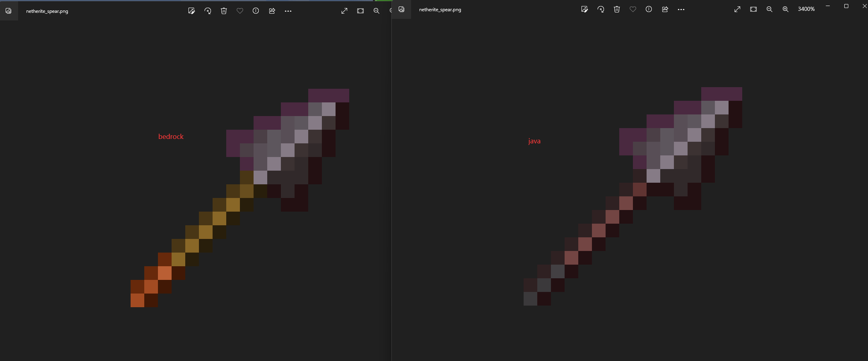Rotate the image in the right Photos window
This screenshot has width=868, height=361.
click(601, 9)
